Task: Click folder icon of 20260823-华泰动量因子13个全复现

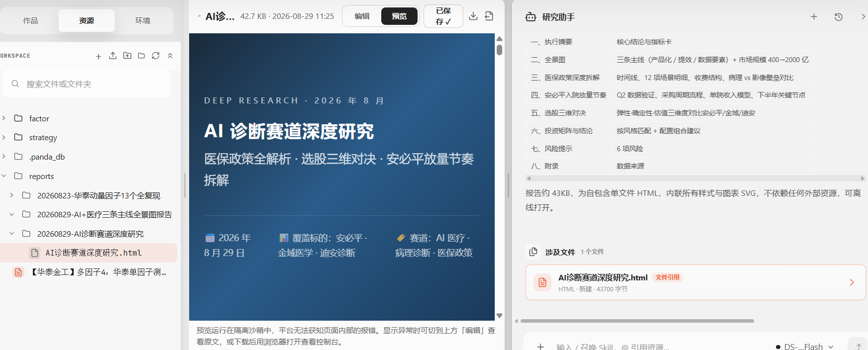Action: coord(26,195)
